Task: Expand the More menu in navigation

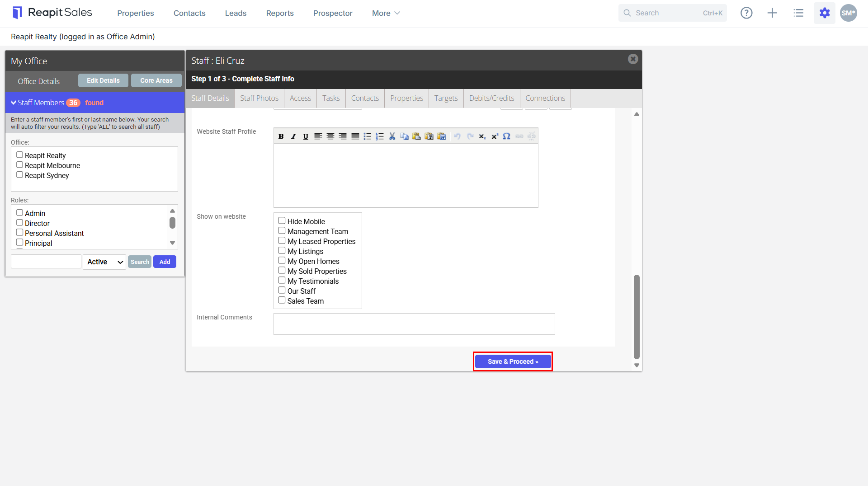Action: point(386,13)
